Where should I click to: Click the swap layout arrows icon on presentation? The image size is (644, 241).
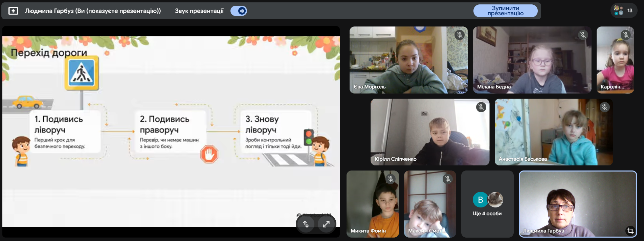306,224
